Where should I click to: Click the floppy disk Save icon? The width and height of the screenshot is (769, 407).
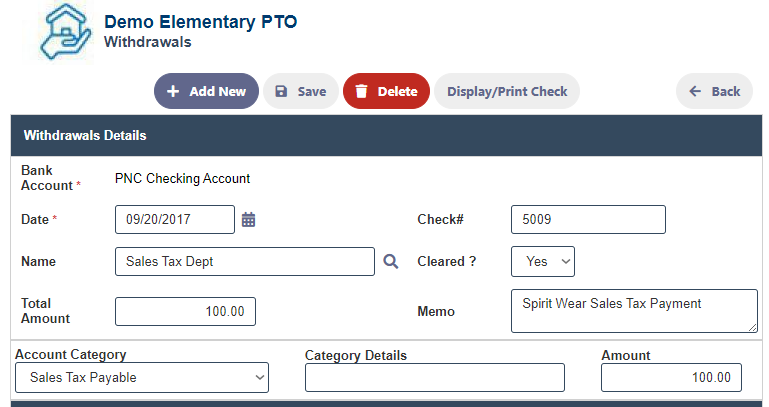(281, 91)
